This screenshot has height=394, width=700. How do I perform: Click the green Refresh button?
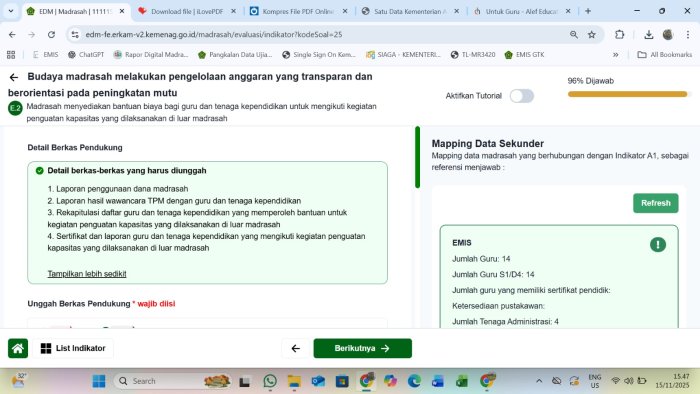pos(655,203)
